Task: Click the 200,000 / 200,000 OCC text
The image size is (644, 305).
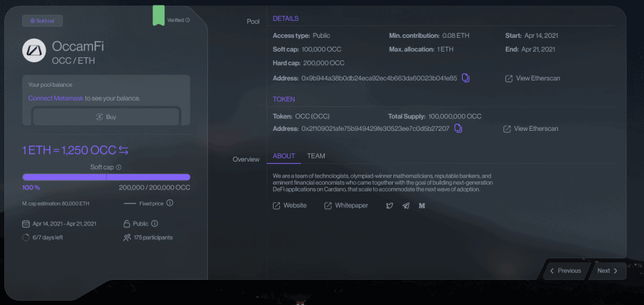Action: click(155, 187)
